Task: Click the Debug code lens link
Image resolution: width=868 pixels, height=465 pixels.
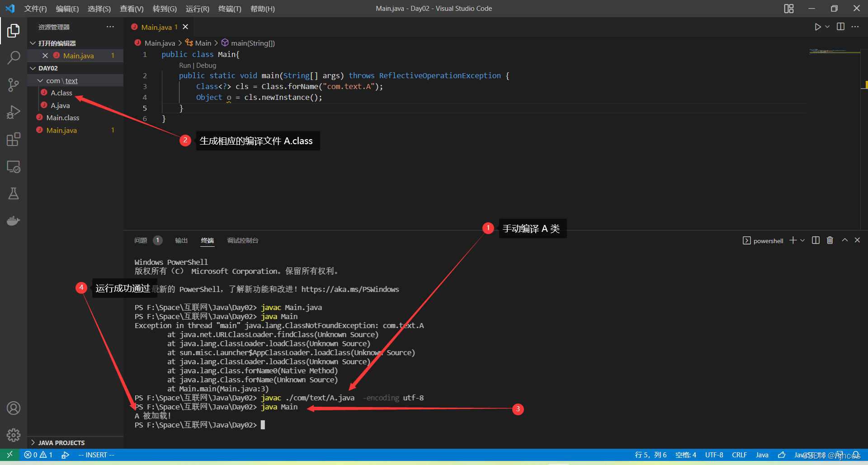Action: [x=206, y=66]
